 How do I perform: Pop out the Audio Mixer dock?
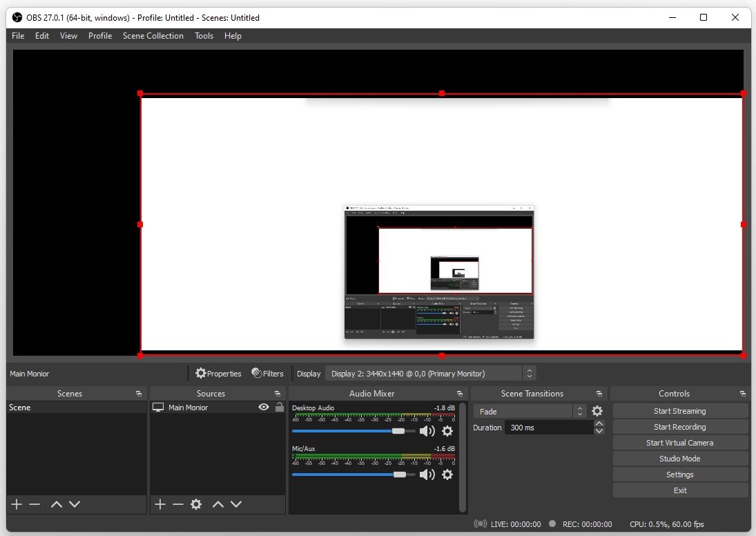(459, 394)
